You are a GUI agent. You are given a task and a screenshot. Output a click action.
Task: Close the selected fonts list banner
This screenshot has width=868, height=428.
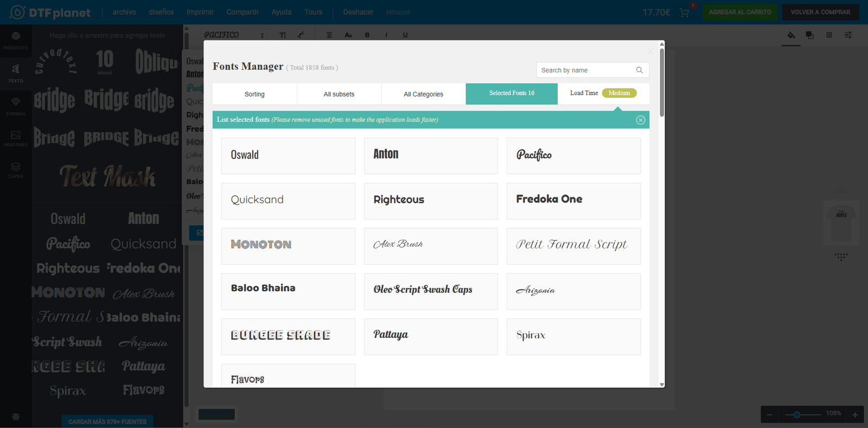click(x=640, y=120)
